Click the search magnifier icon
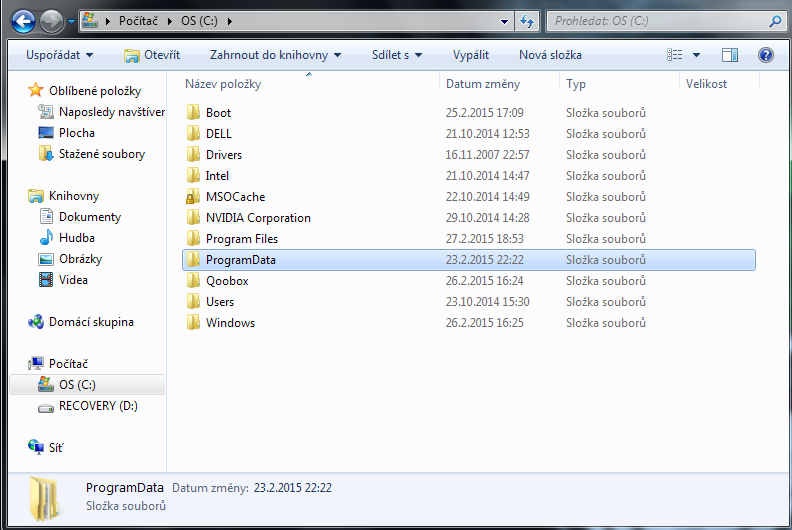 tap(775, 21)
